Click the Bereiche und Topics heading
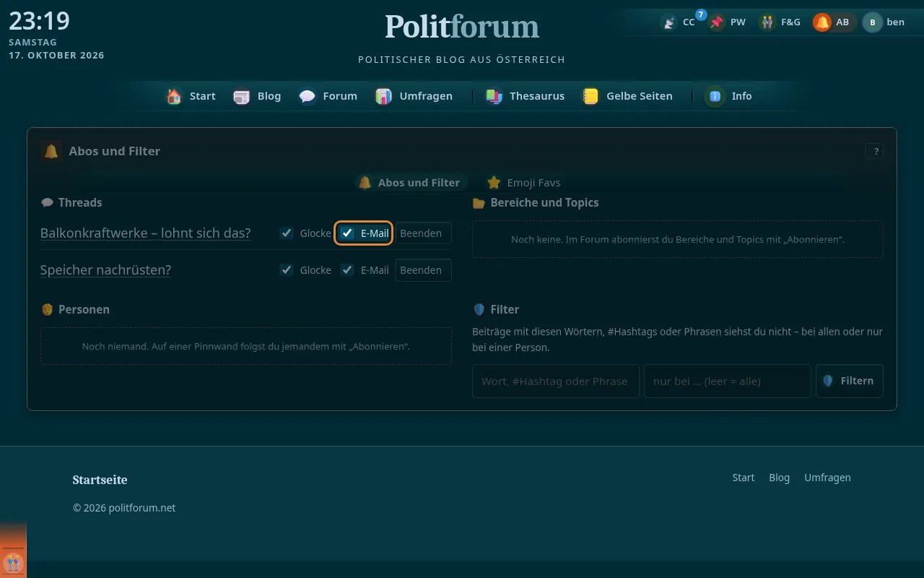Screen dimensions: 924x578 [544, 203]
